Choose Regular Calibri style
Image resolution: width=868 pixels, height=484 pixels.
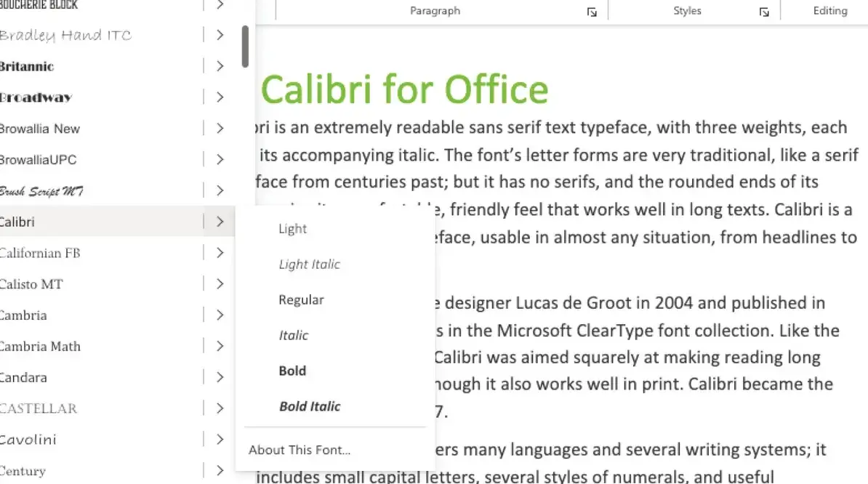click(x=301, y=300)
